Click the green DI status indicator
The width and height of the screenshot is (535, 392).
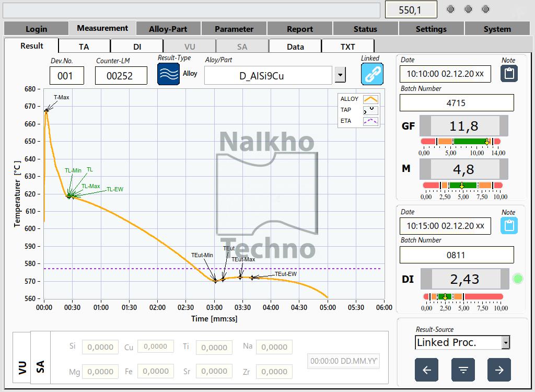(518, 279)
